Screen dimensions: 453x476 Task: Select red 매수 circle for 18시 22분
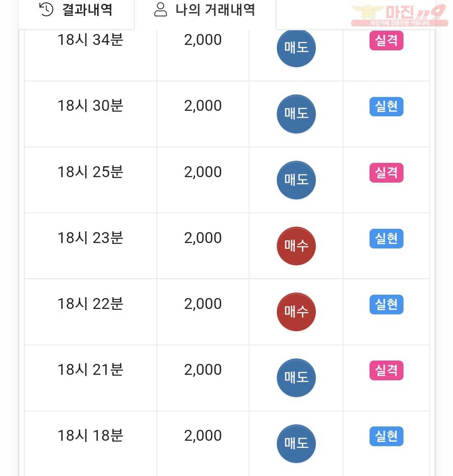tap(296, 312)
